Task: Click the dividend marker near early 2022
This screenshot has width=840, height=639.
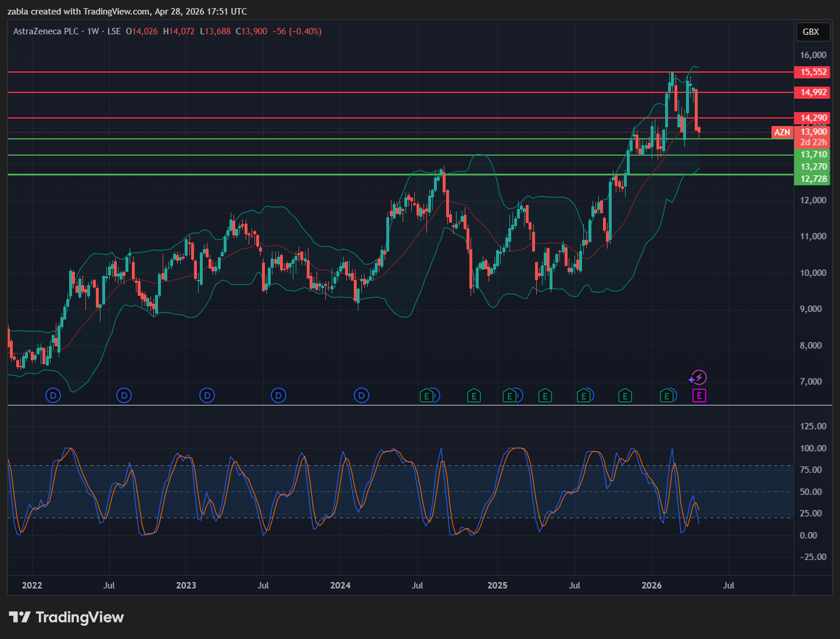Action: click(x=53, y=396)
